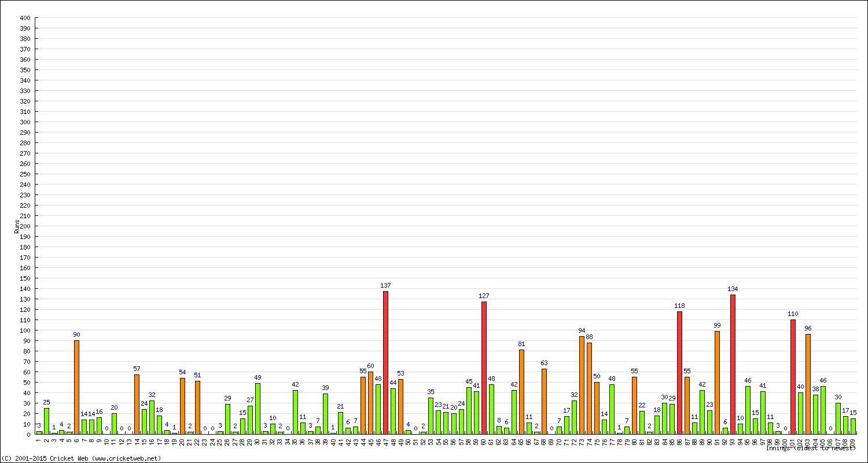Viewport: 868px width, 463px height.
Task: Pick the orange bar with value 63
Action: pos(544,401)
